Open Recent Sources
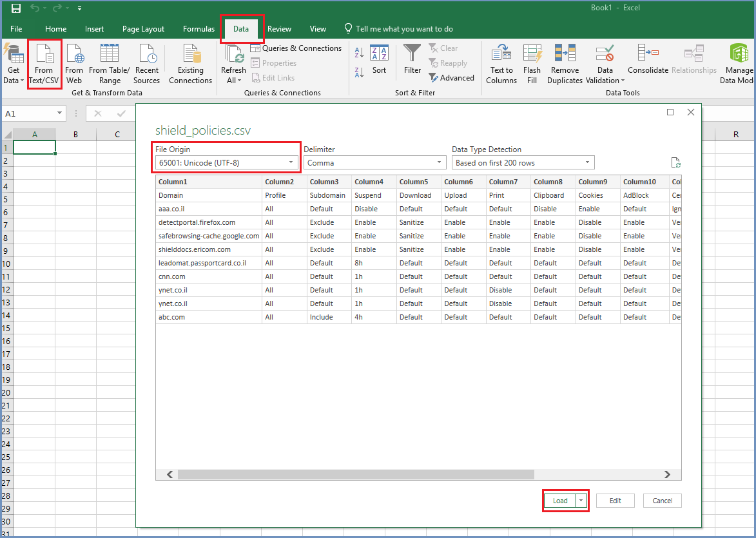 click(x=146, y=64)
